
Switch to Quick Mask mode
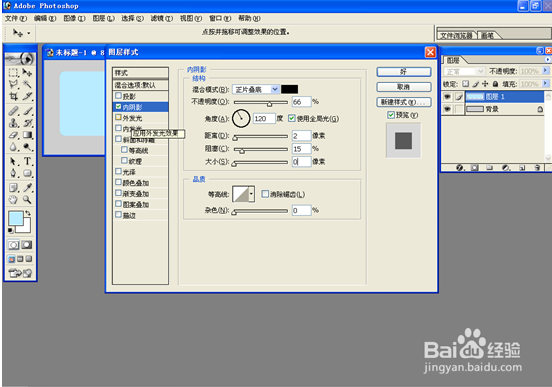(27, 245)
